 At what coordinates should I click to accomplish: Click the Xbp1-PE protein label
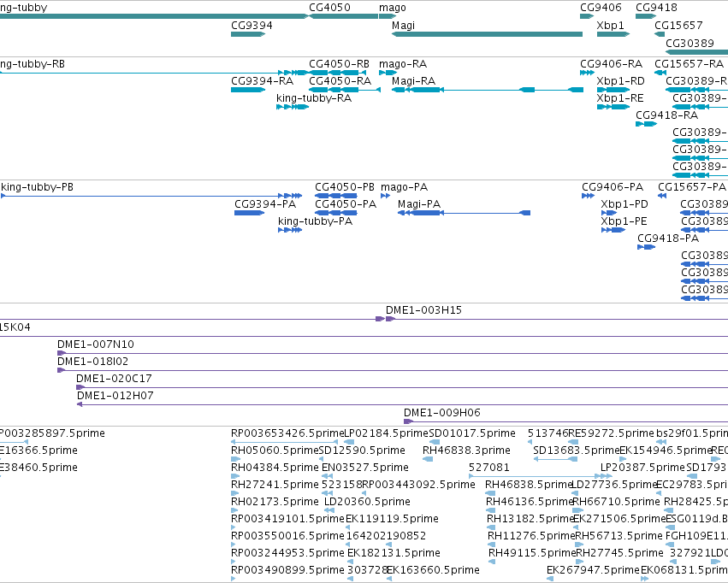tap(624, 221)
